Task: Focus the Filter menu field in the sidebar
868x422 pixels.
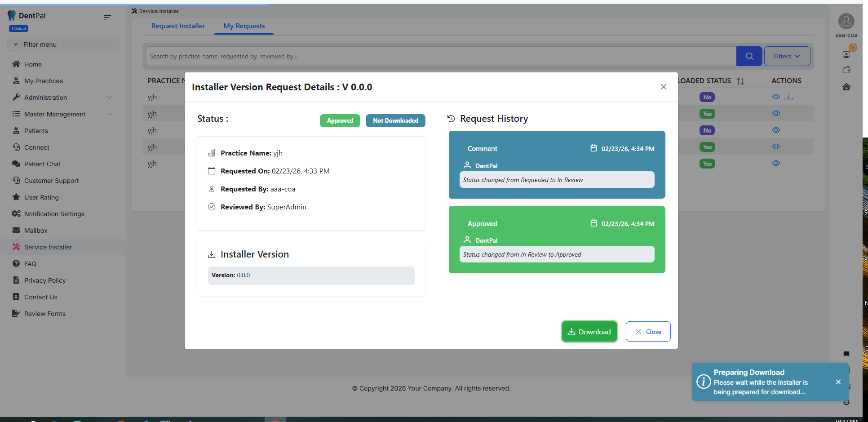Action: 63,44
